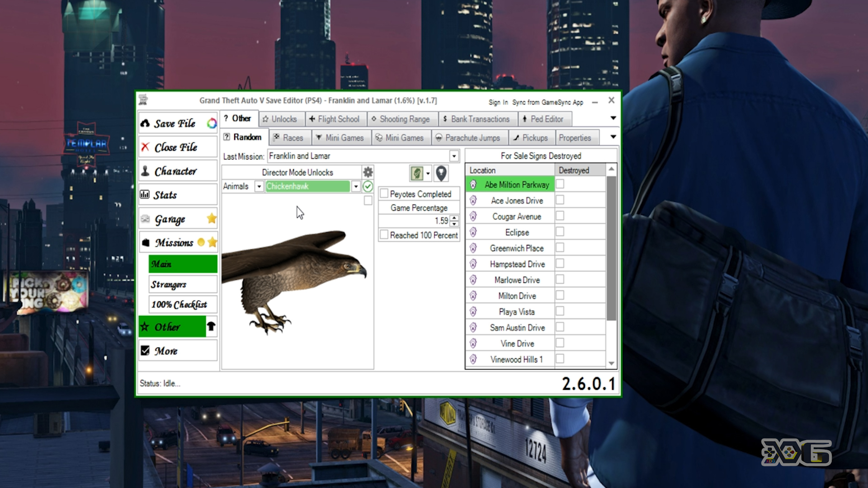Expand the last mission dropdown selector

(x=454, y=155)
